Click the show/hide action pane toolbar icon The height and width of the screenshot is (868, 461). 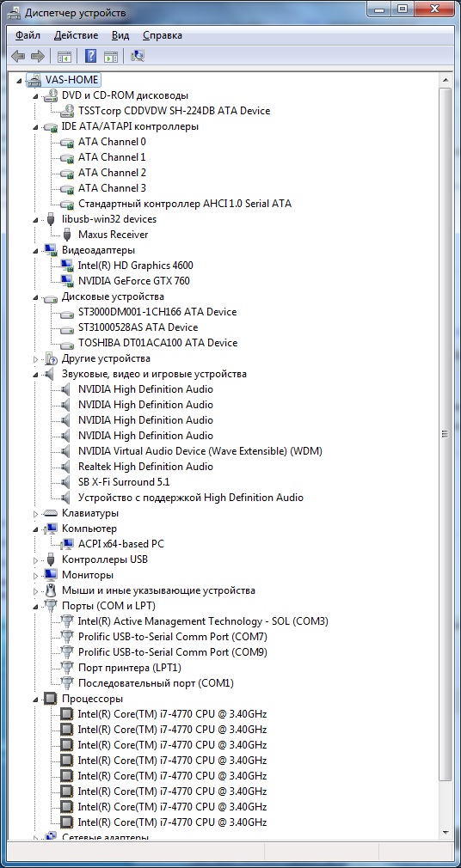[x=111, y=56]
